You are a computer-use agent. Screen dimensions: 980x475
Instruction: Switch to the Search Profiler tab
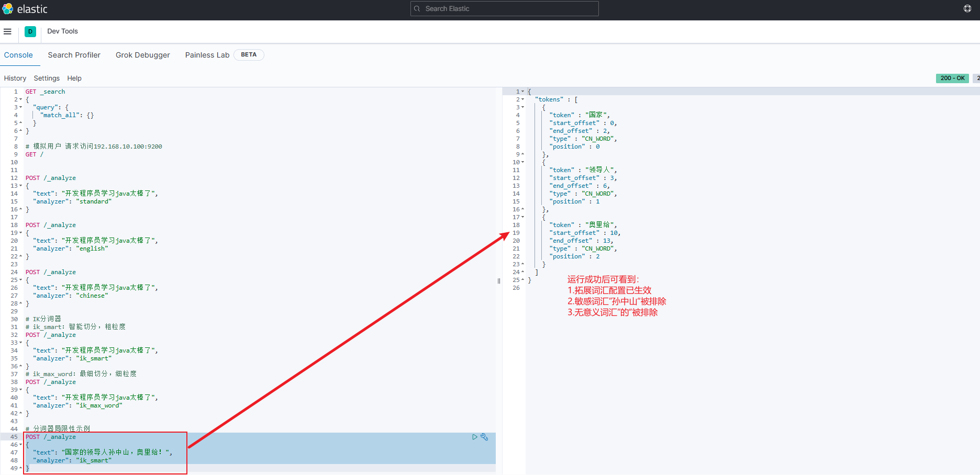tap(74, 55)
